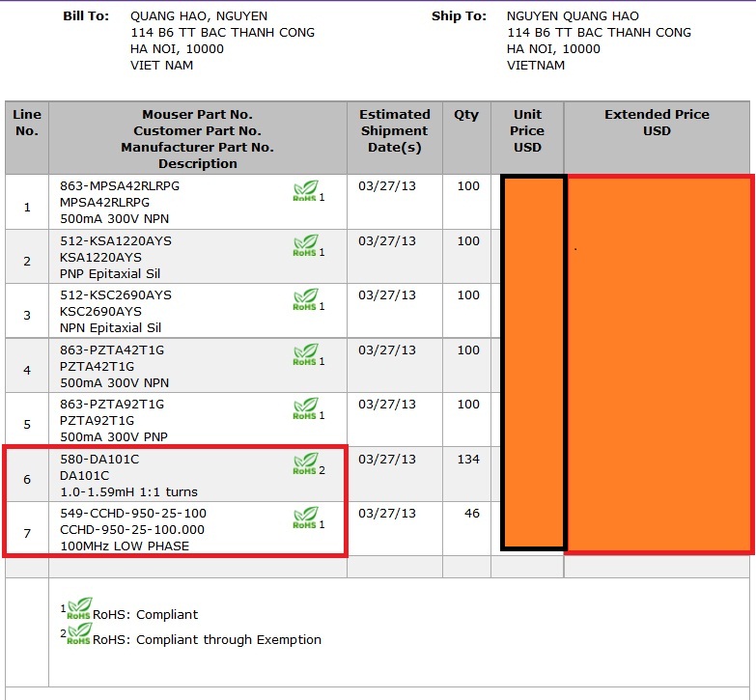Screen dimensions: 756x700
Task: Click RoHS icon for 580-DA101C row
Action: (x=306, y=463)
